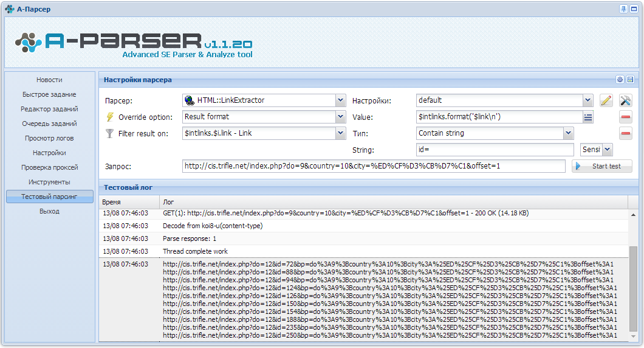
Task: Remove the Override option row
Action: point(626,117)
